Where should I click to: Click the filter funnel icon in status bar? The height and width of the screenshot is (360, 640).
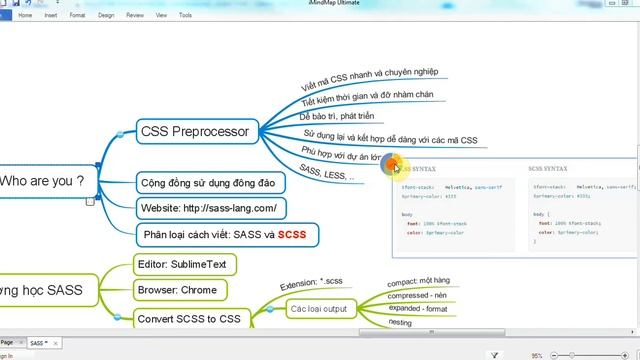point(494,356)
